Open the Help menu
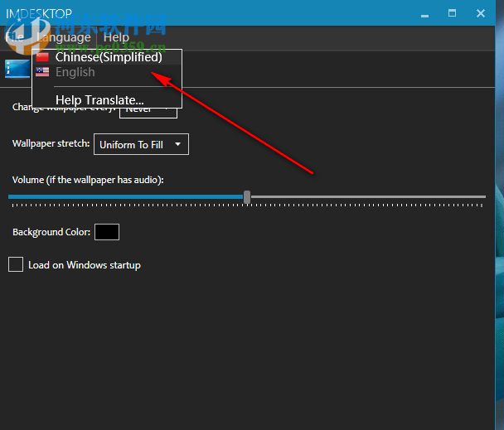Viewport: 504px width, 430px height. tap(116, 37)
